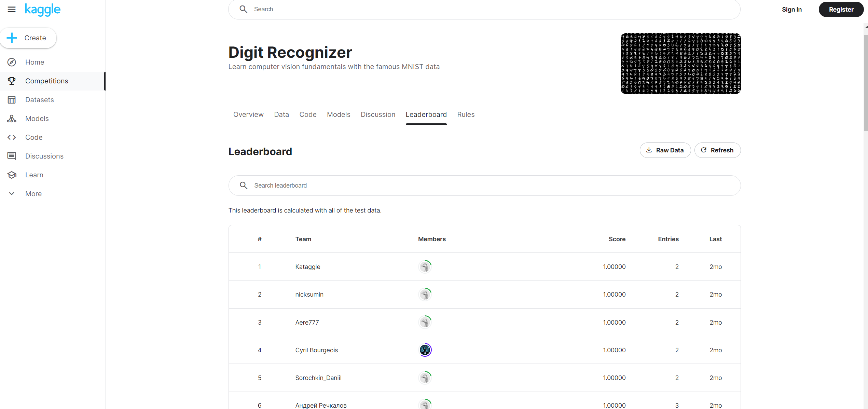Open Kataggle member avatar

425,267
